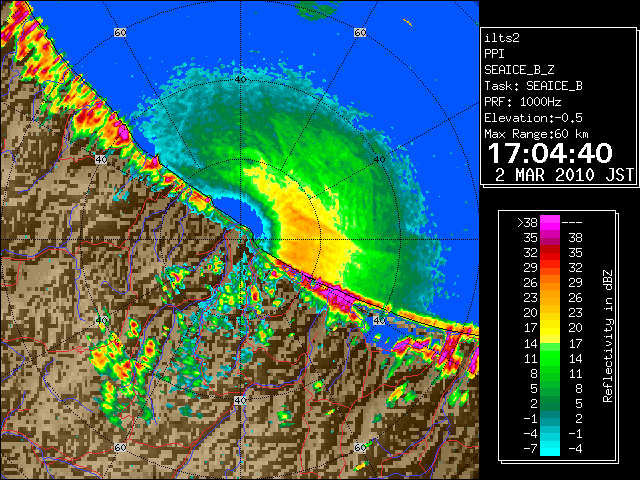Select the red-orange 29–32 dBZ swatch

tap(550, 268)
